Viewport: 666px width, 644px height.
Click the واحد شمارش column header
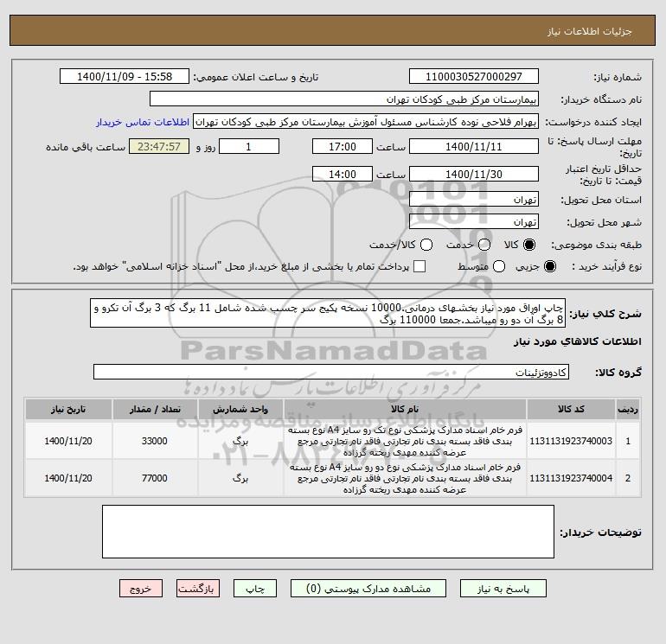click(240, 409)
